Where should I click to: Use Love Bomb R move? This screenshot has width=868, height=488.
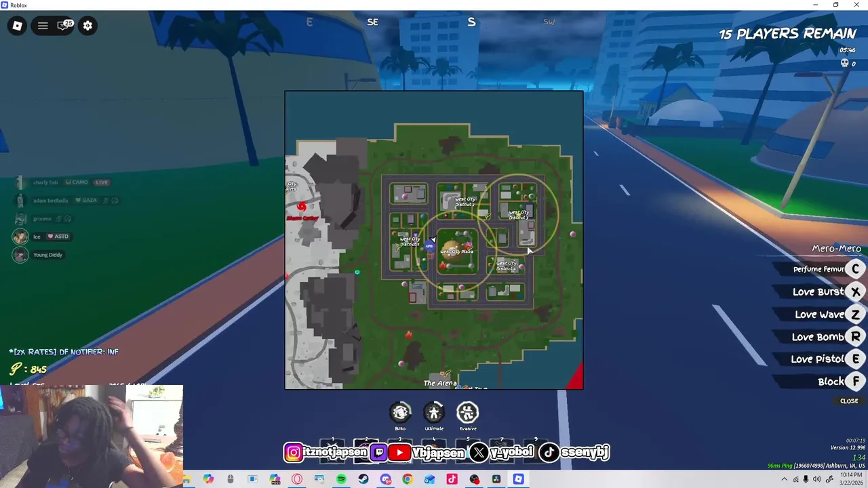(855, 337)
